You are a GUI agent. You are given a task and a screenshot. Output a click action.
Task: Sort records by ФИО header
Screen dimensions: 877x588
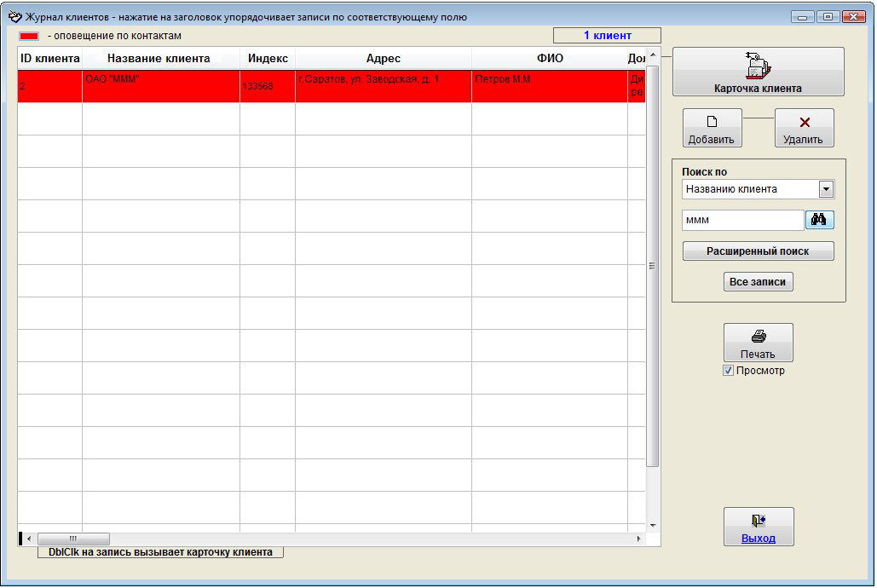(550, 58)
